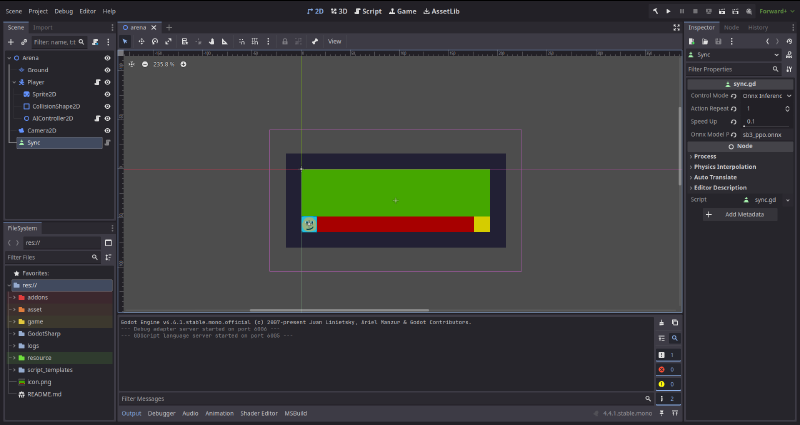Click the Add Child Node plus icon
800x425 pixels.
pos(10,42)
